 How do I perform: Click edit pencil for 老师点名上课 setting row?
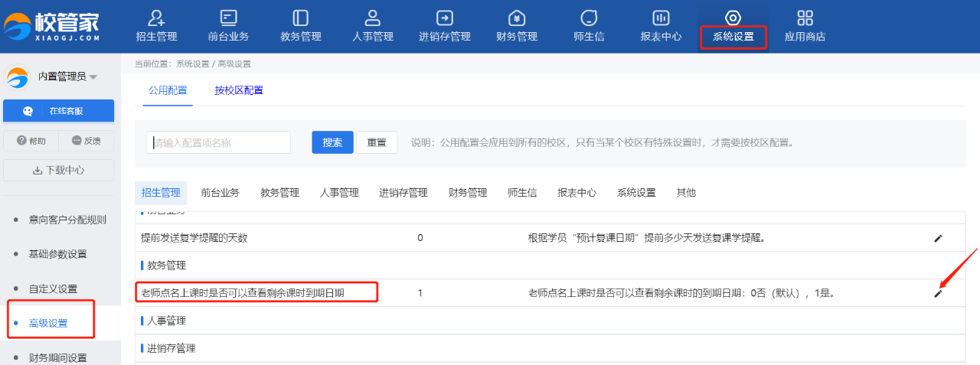click(x=938, y=293)
